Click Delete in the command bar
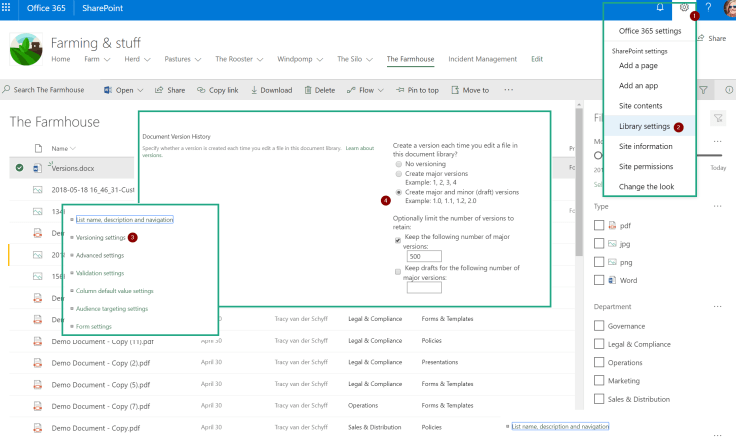736x437 pixels. (318, 90)
